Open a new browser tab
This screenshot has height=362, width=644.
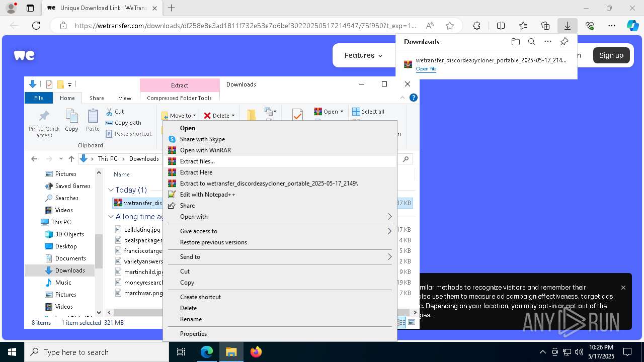point(172,8)
